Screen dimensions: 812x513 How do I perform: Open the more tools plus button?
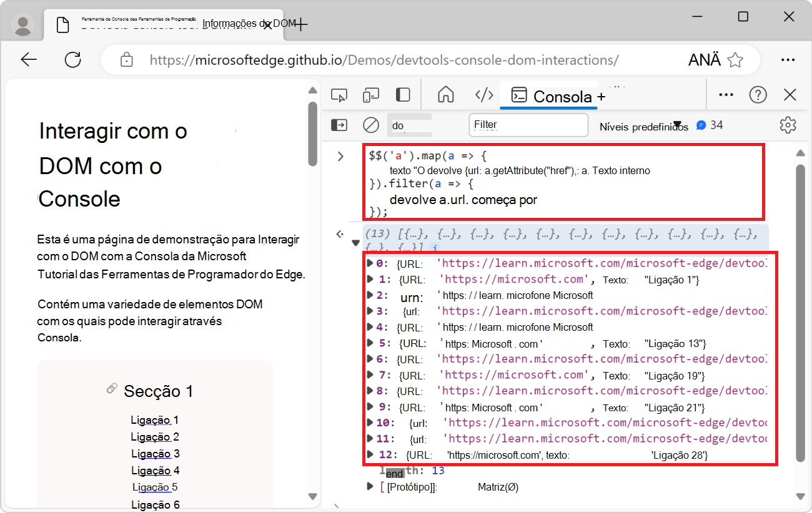click(x=601, y=97)
